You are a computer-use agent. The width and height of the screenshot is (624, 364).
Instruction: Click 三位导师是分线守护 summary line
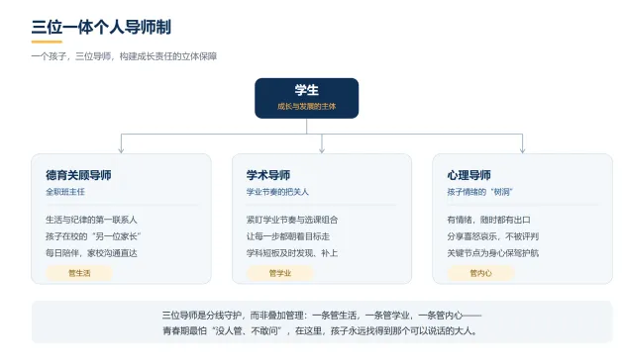tap(322, 316)
